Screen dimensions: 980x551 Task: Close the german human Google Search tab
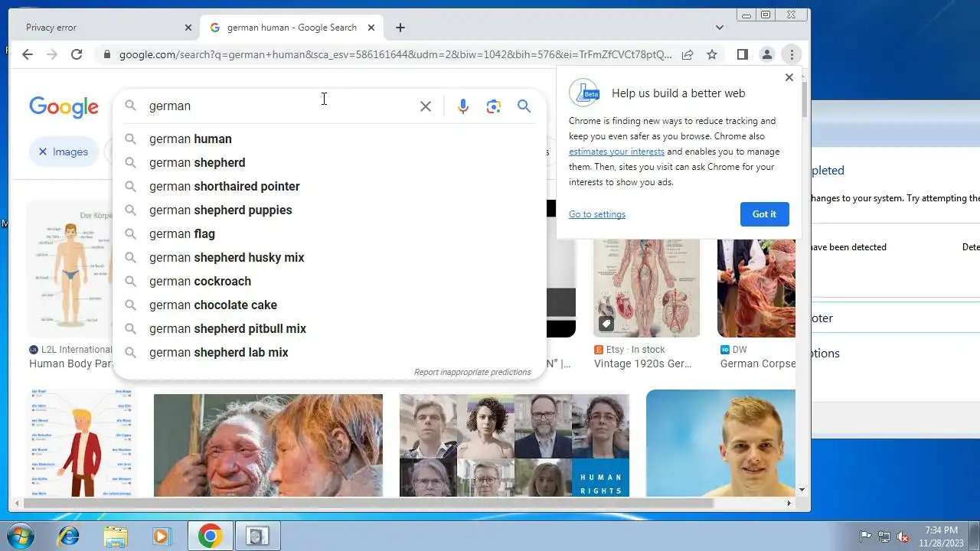(371, 28)
